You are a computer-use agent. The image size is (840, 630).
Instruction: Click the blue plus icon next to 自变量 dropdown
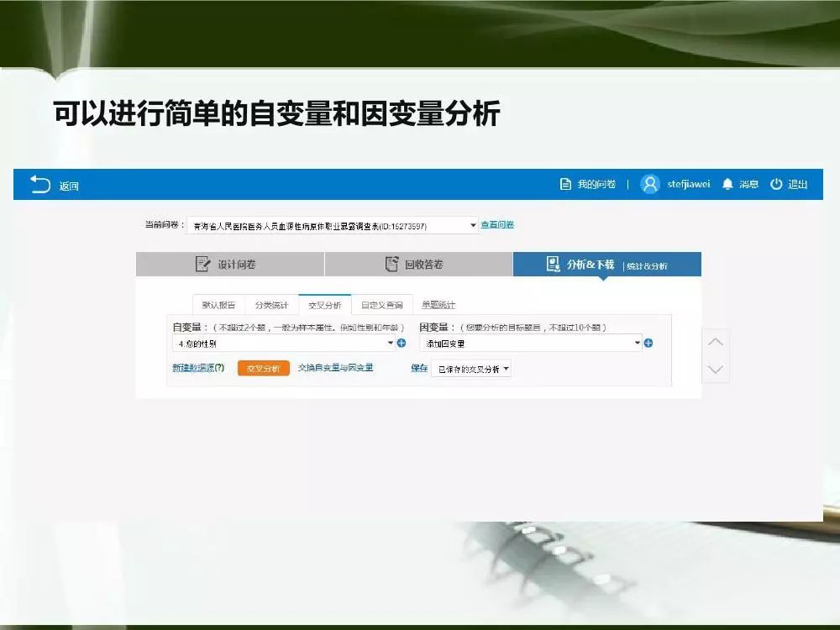coord(402,344)
